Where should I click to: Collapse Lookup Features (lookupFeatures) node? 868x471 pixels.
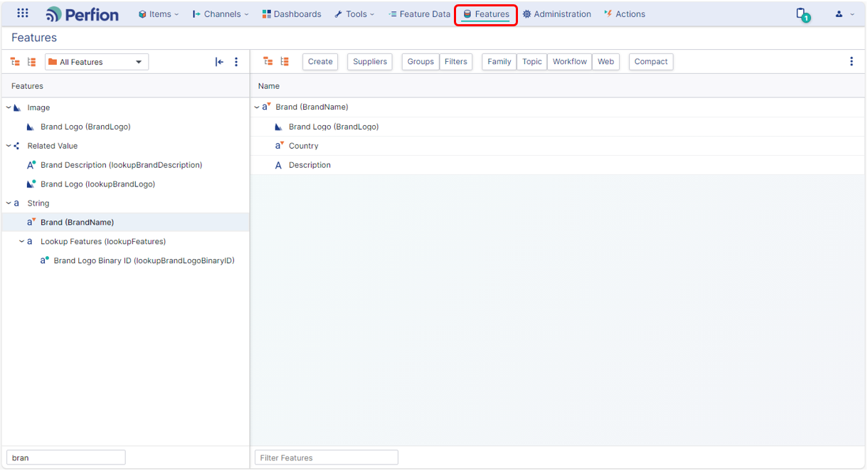[21, 241]
